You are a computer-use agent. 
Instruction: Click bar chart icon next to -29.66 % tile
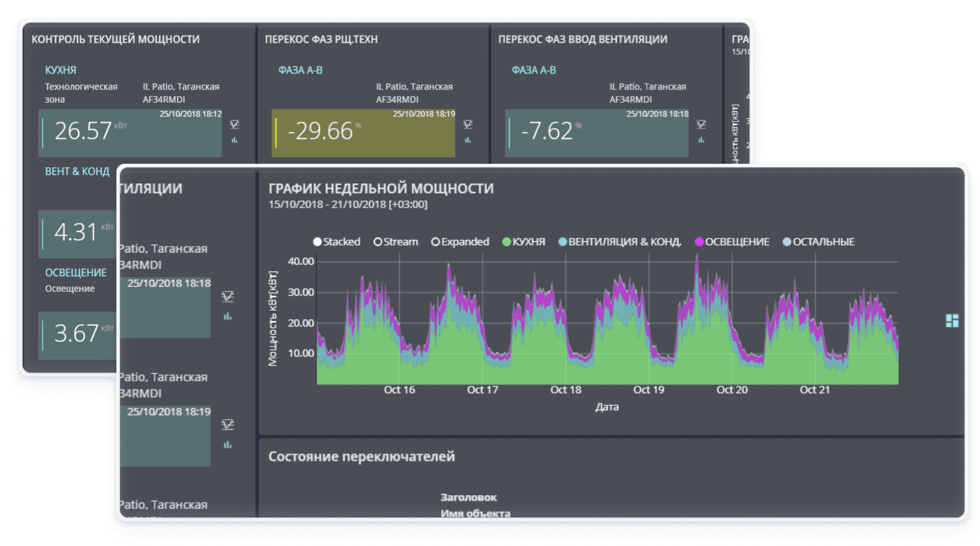coord(468,140)
